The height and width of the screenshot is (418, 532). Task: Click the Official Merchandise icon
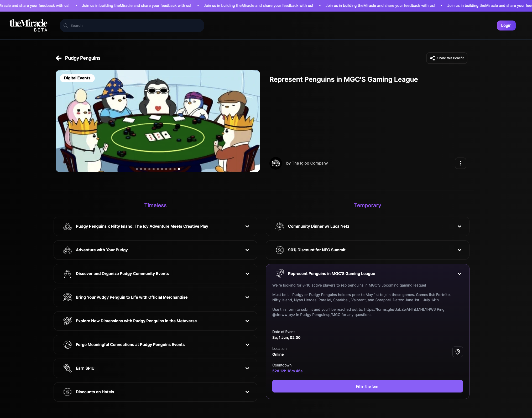pos(67,297)
